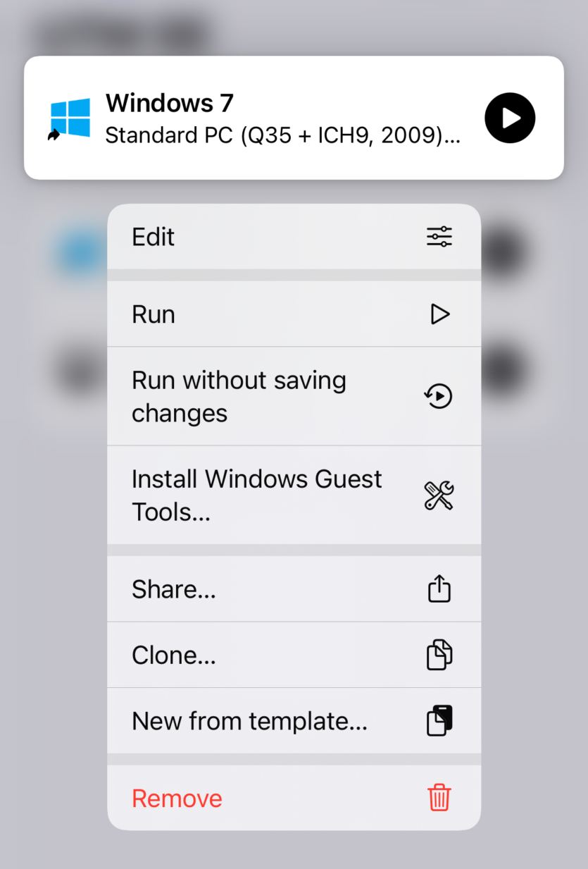Select "Install Windows Guest Tools..." text
Viewport: 588px width, 869px height.
(x=257, y=495)
